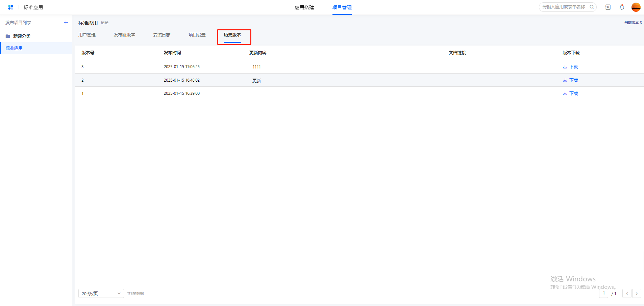Open the 发布新版本 tab

pos(124,35)
